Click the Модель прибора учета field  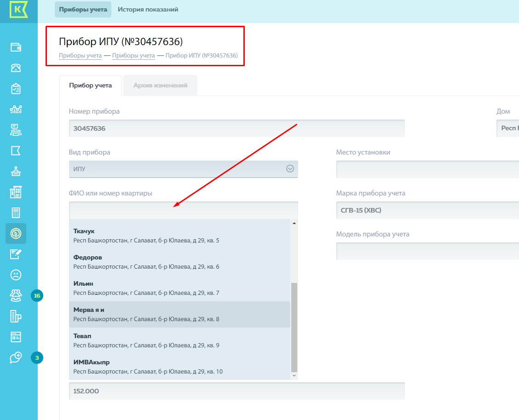pos(427,251)
